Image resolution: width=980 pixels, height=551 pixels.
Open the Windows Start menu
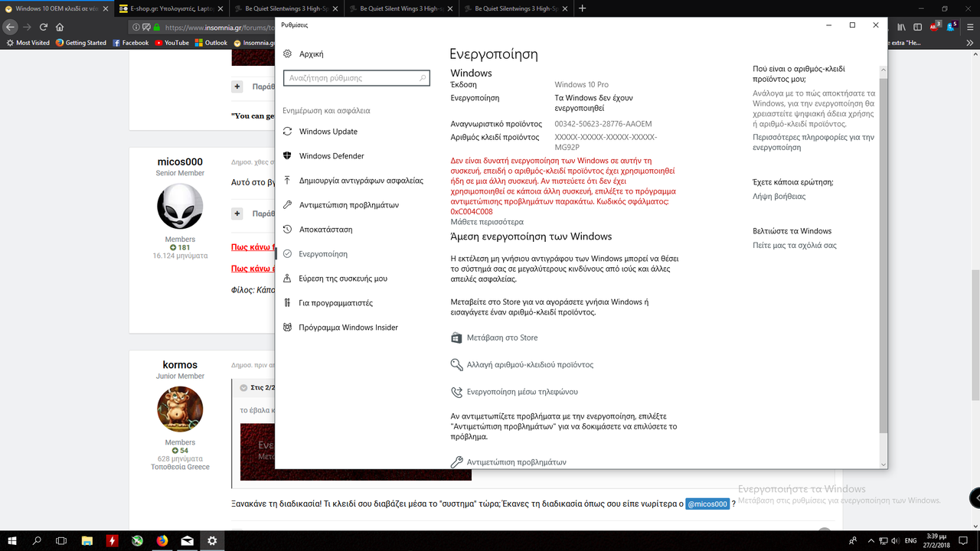tap(12, 540)
